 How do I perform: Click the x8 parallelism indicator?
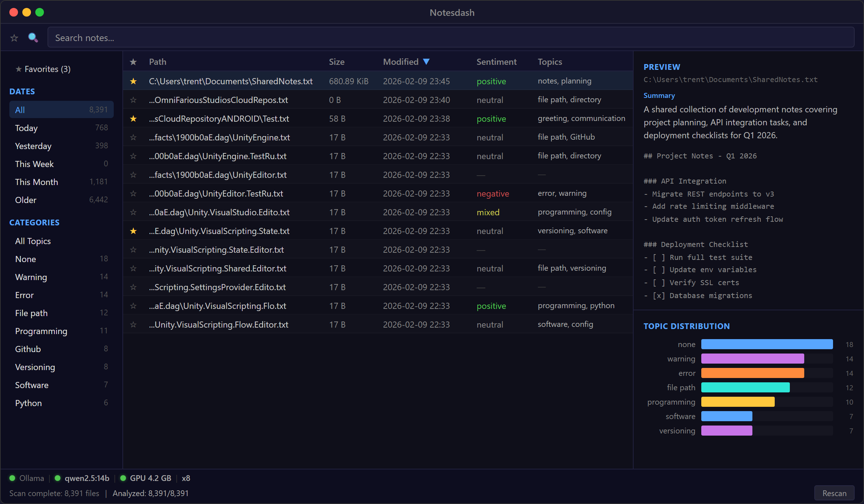(x=186, y=478)
